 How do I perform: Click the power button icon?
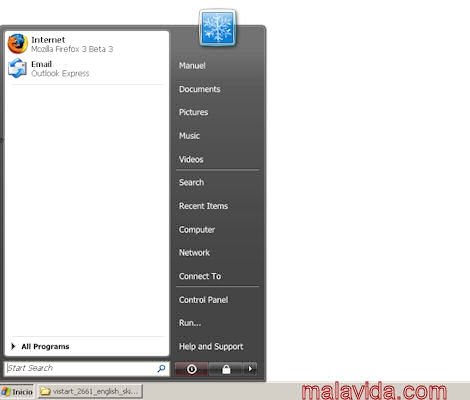click(192, 369)
